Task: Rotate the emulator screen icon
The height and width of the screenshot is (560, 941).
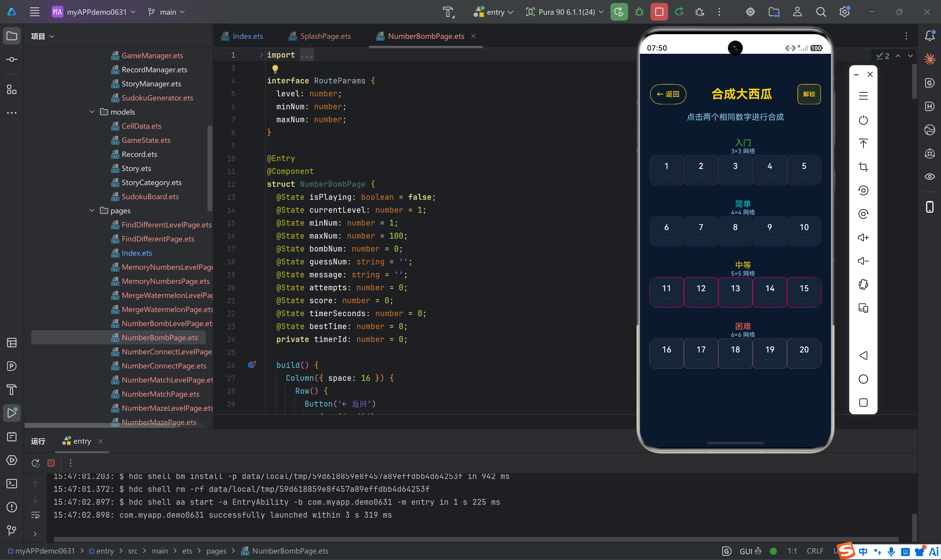Action: pyautogui.click(x=863, y=284)
